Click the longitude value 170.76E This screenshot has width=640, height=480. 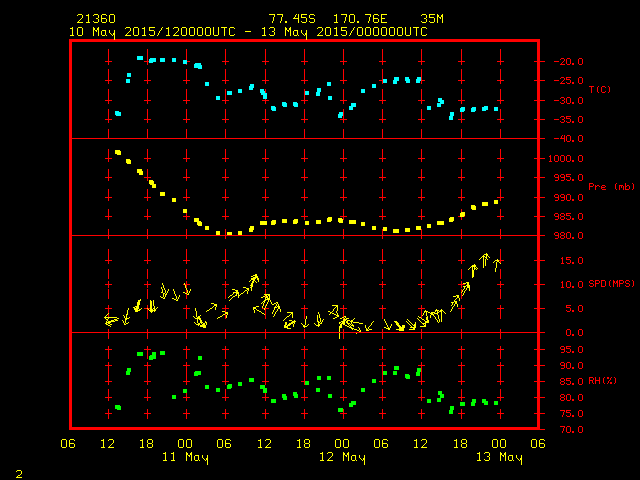[360, 18]
